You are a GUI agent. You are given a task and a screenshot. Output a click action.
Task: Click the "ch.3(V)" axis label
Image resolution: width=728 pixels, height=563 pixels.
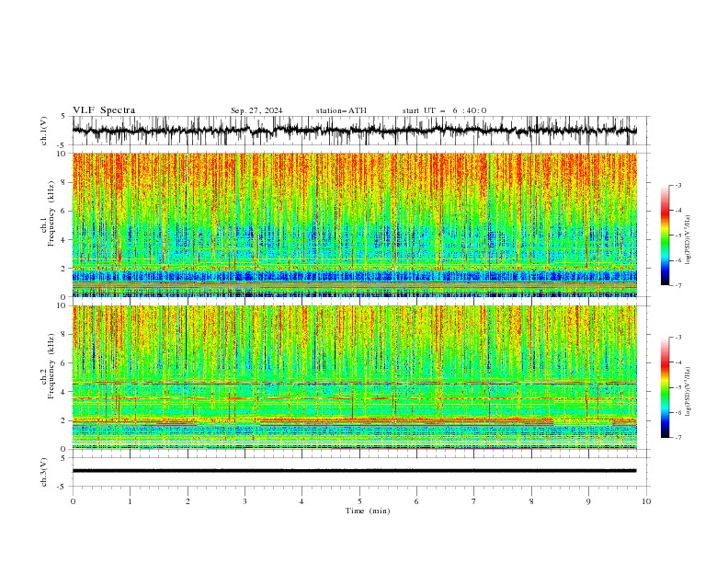tap(44, 472)
